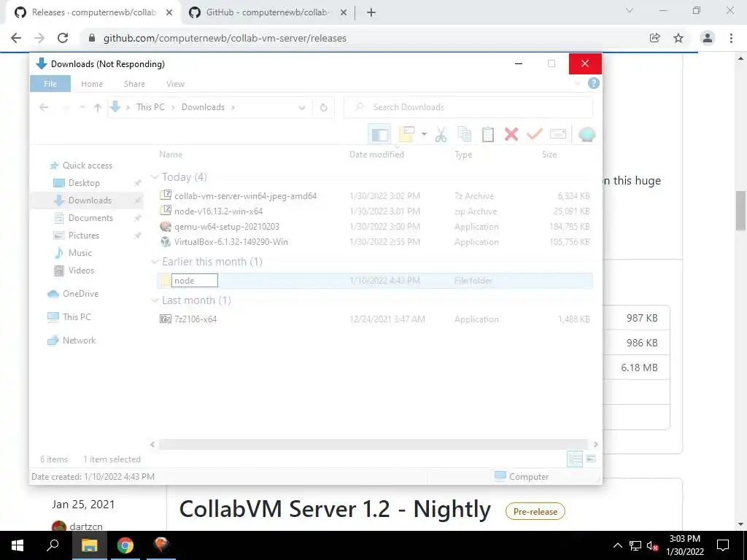Collapse the Earlier this month (1) group
Viewport: 747px width, 560px height.
tap(155, 262)
